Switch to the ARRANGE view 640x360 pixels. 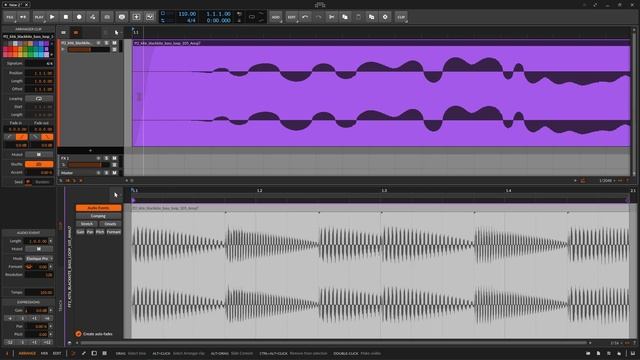click(x=27, y=353)
